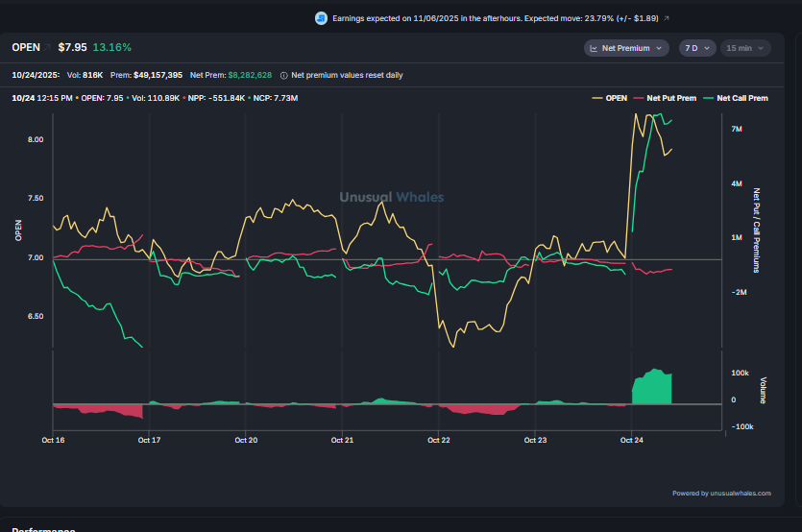Select the Oct 24 date axis label

coord(632,440)
